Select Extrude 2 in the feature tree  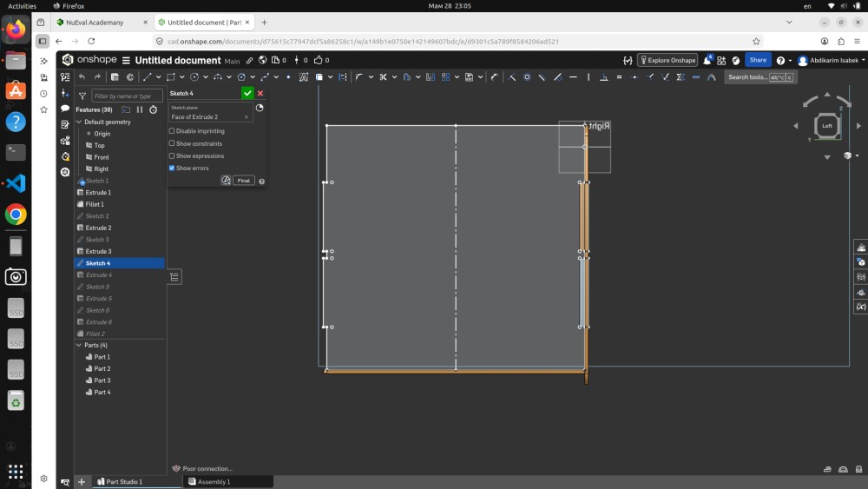98,228
